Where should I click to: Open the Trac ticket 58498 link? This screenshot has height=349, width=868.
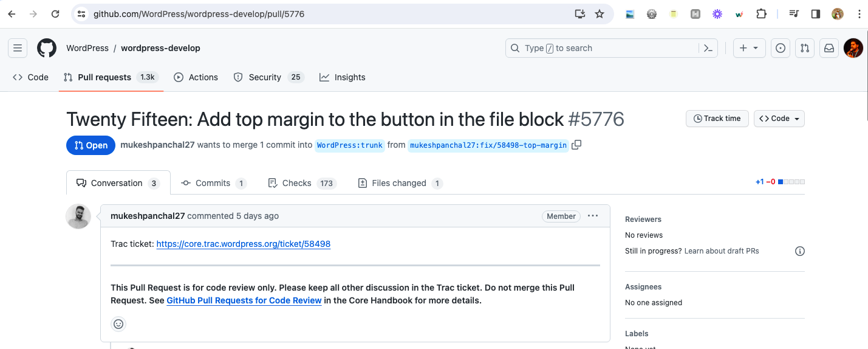pos(244,244)
